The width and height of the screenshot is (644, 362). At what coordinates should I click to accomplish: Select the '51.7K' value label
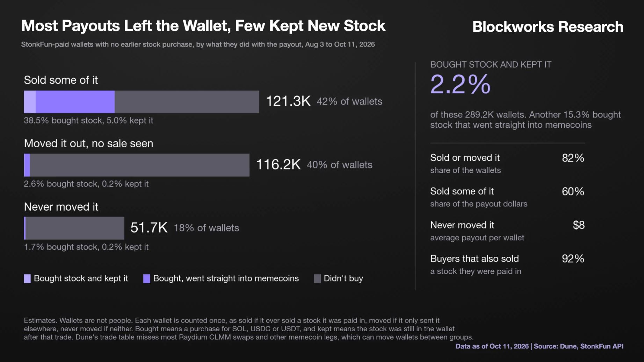click(149, 228)
